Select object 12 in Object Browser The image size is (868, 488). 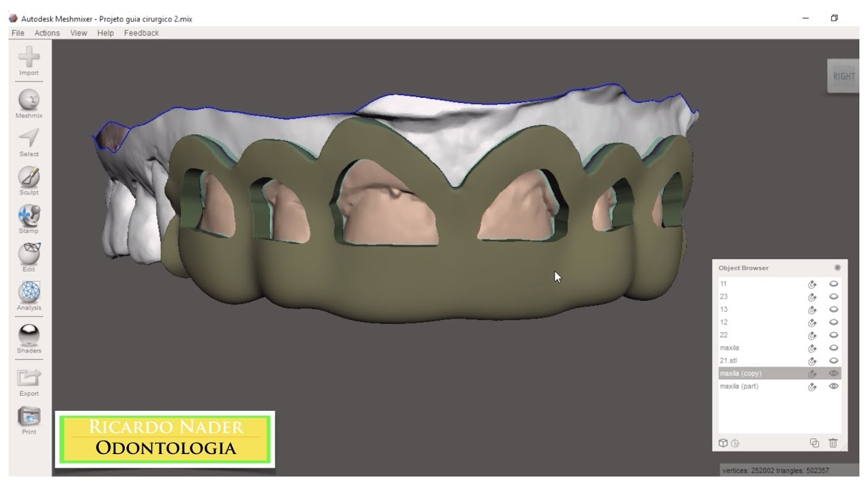point(779,323)
